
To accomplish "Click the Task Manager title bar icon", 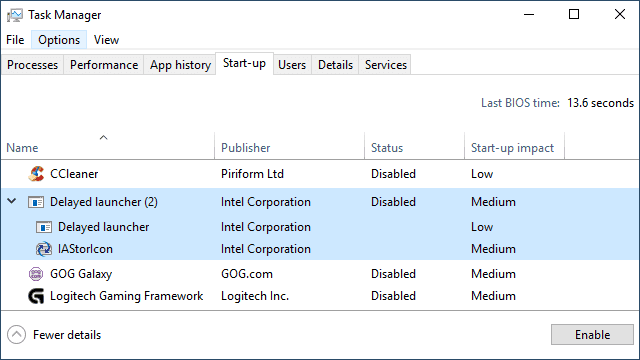I will point(15,15).
